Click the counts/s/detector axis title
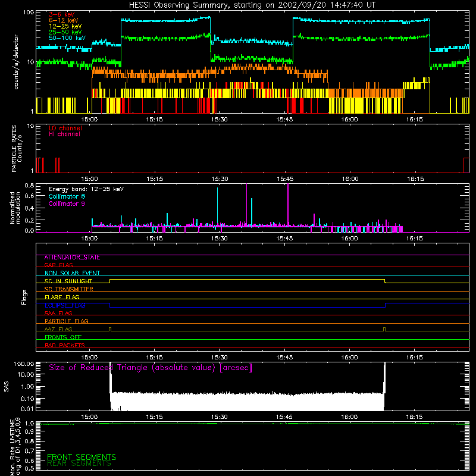Viewport: 476px width, 476px height. click(16, 62)
